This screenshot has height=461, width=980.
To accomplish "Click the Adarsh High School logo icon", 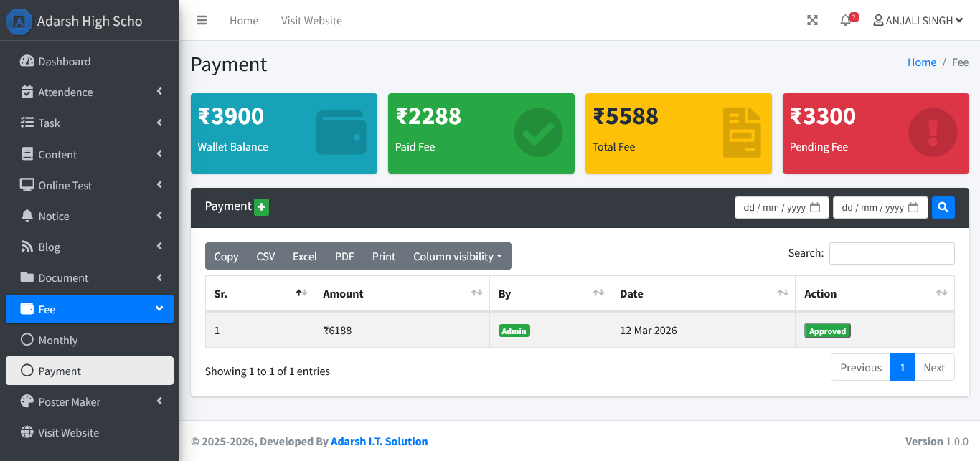I will pos(19,21).
